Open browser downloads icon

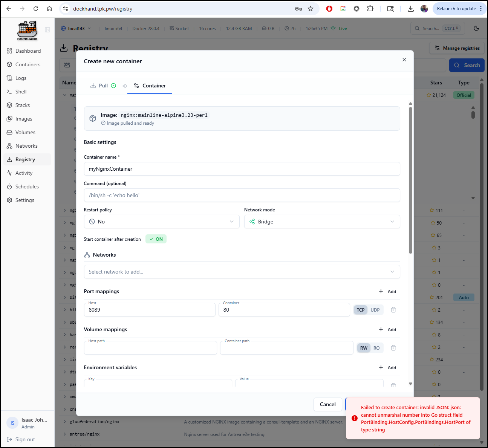[x=410, y=9]
